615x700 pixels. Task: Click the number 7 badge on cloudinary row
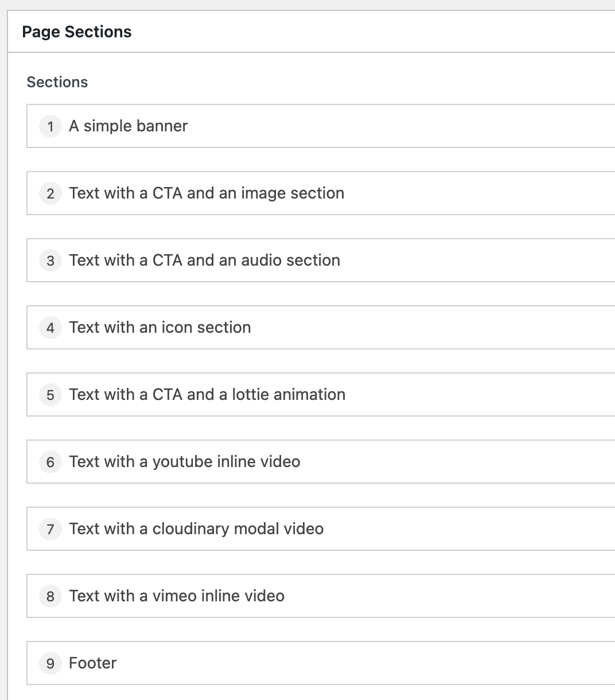[50, 529]
